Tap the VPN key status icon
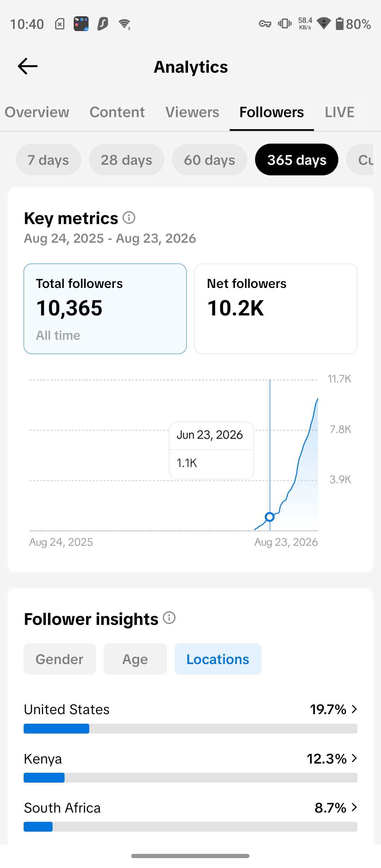This screenshot has height=868, width=381. click(265, 24)
